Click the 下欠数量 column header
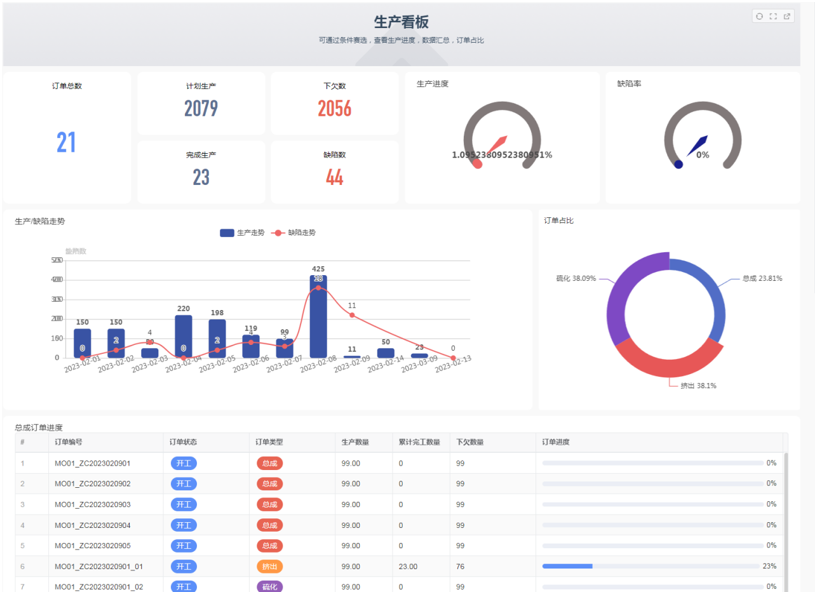 [x=470, y=442]
